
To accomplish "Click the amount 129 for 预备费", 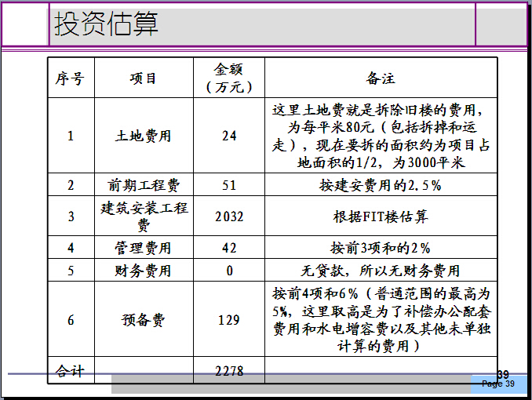I will (x=229, y=319).
